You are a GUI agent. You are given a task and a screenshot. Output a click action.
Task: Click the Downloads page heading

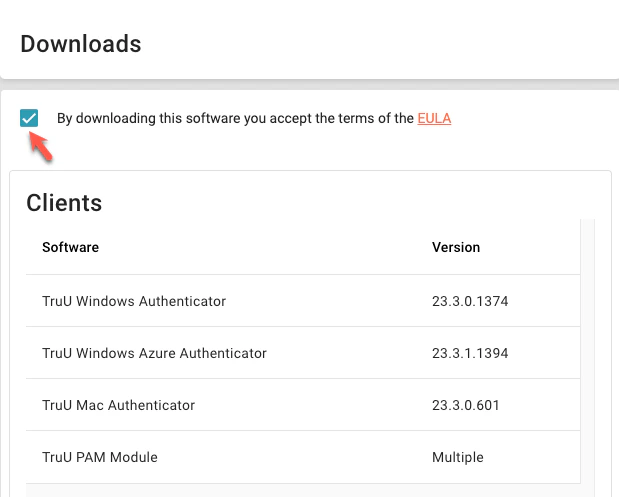[81, 43]
